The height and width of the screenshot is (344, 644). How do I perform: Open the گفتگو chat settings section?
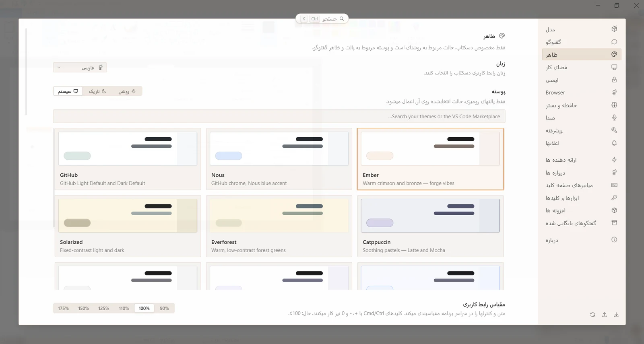[582, 42]
